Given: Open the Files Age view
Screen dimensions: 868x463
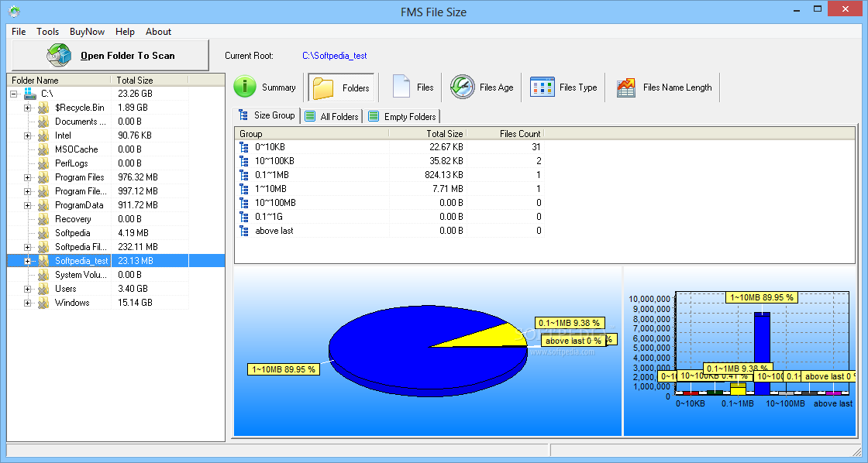Looking at the screenshot, I should 481,87.
